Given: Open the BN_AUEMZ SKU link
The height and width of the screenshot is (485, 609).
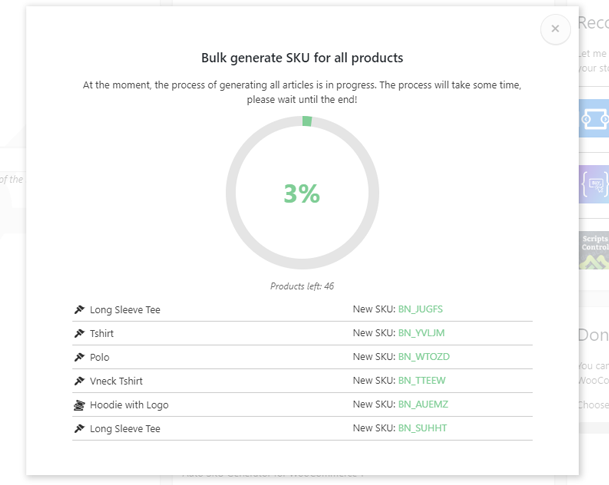Looking at the screenshot, I should 423,405.
